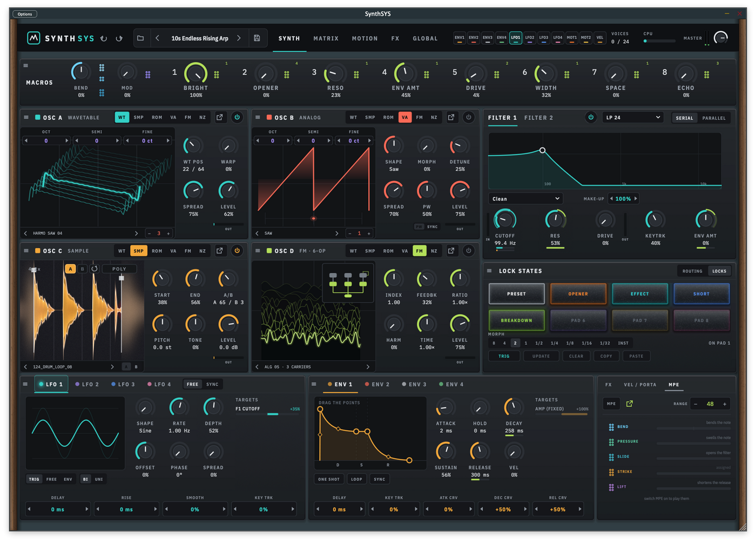Open MPE external editor icon

(630, 404)
